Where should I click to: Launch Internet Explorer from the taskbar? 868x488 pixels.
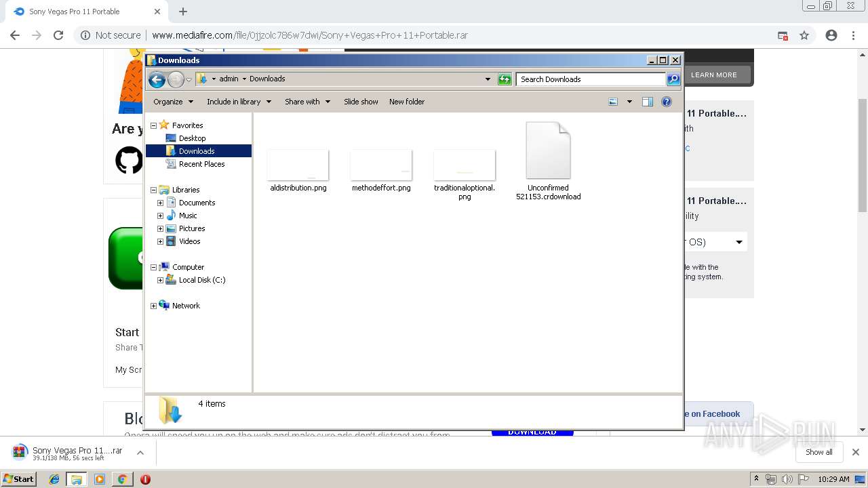54,479
